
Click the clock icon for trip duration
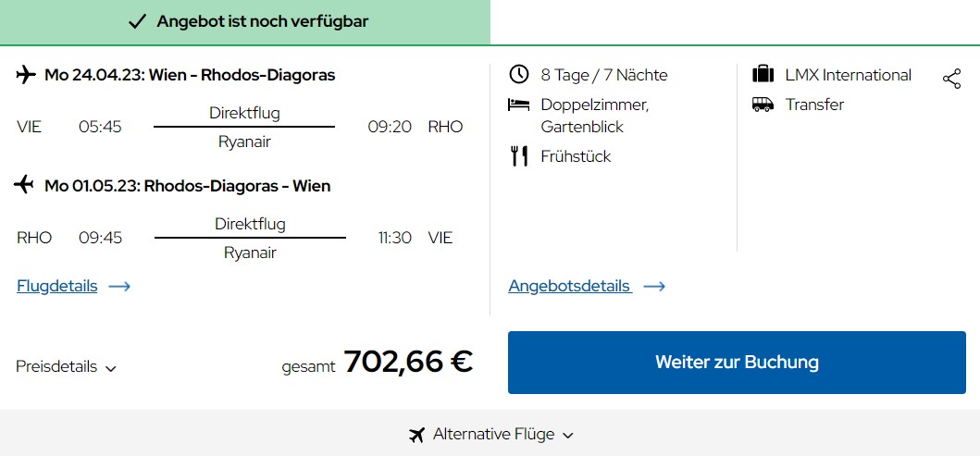click(519, 75)
